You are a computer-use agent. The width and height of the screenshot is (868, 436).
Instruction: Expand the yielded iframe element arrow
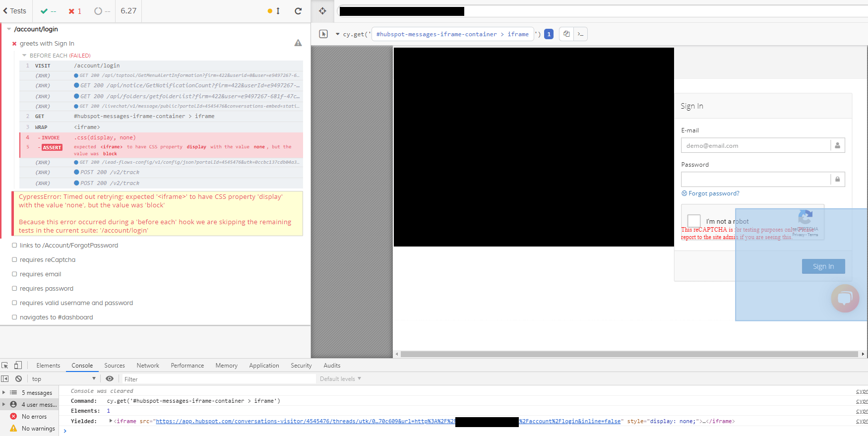pyautogui.click(x=111, y=421)
